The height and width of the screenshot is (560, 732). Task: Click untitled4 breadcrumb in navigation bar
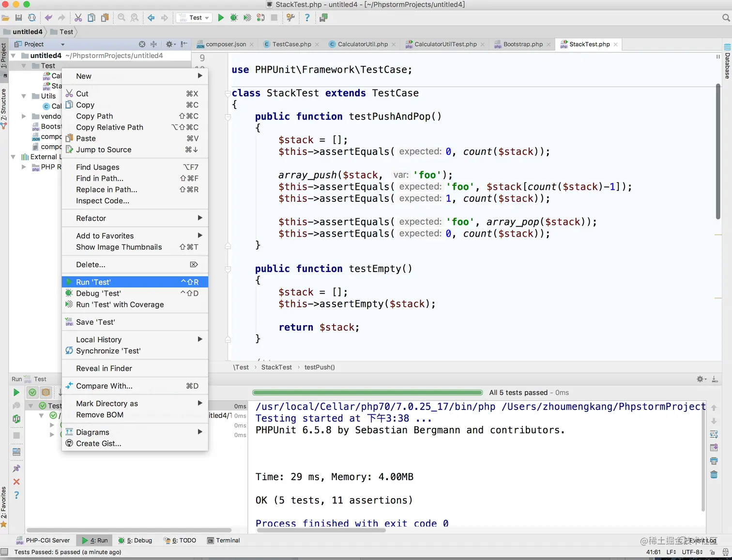tap(23, 32)
